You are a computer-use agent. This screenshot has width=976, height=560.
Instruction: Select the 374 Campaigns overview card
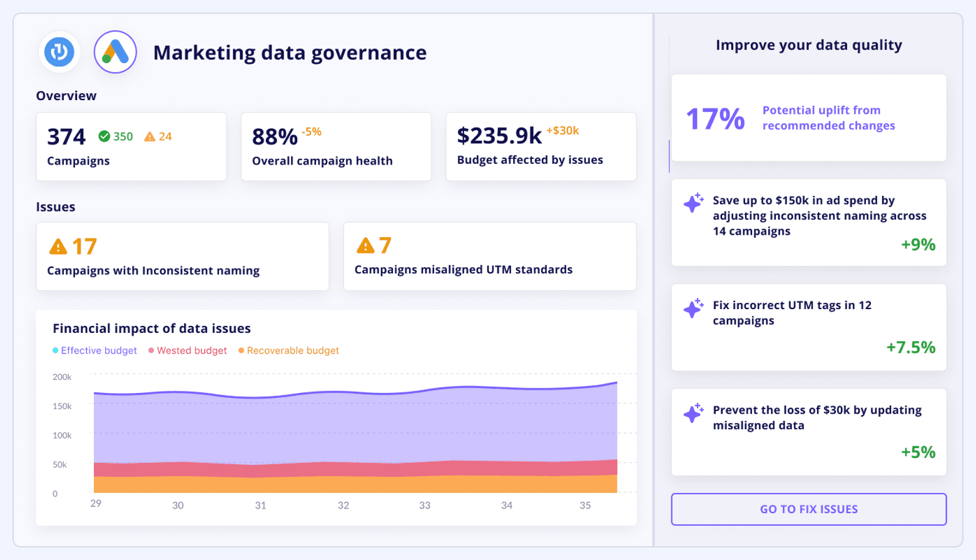131,146
